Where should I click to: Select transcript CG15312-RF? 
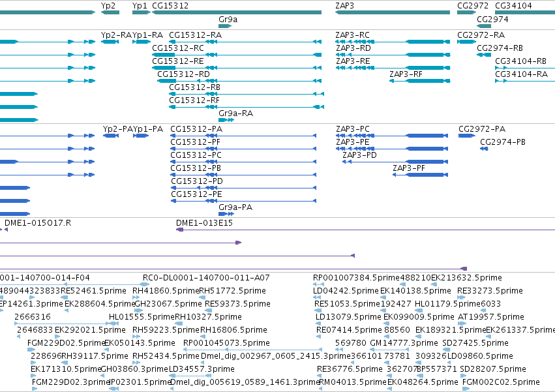click(x=194, y=100)
